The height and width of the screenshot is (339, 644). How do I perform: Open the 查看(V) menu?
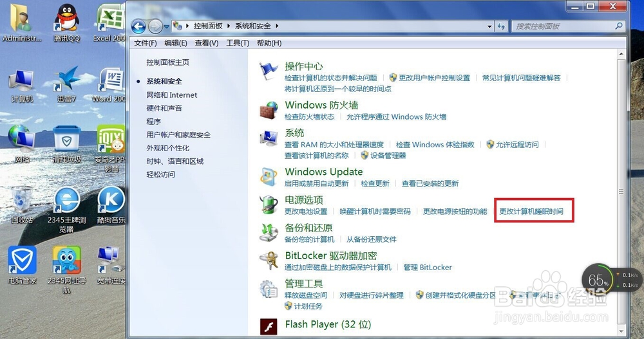pyautogui.click(x=207, y=43)
